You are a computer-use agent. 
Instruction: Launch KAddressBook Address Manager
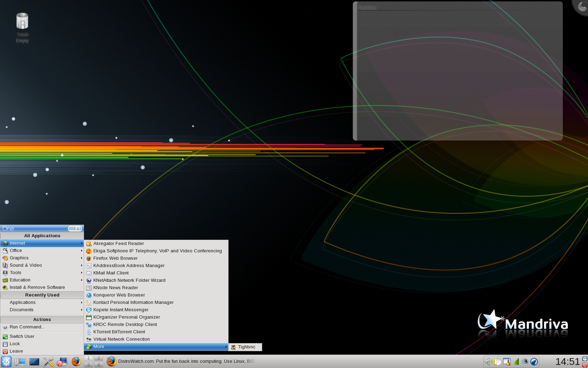(x=156, y=266)
